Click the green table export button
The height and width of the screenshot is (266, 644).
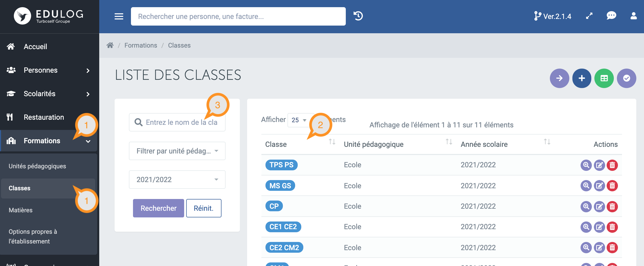[x=604, y=78]
